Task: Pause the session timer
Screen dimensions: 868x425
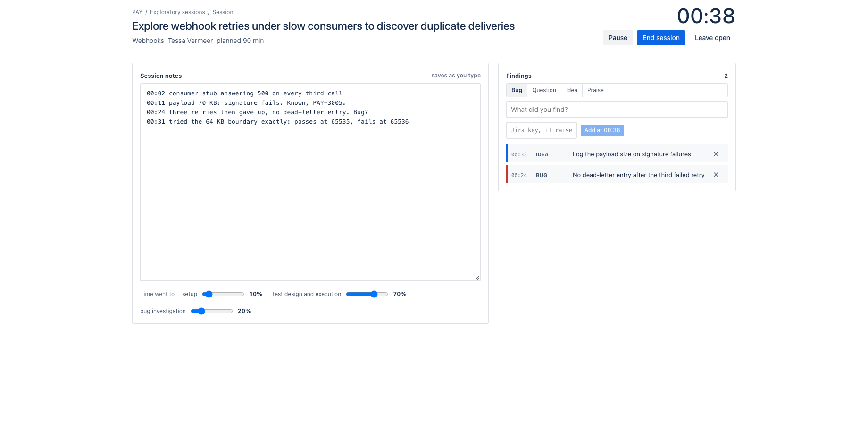Action: click(618, 38)
